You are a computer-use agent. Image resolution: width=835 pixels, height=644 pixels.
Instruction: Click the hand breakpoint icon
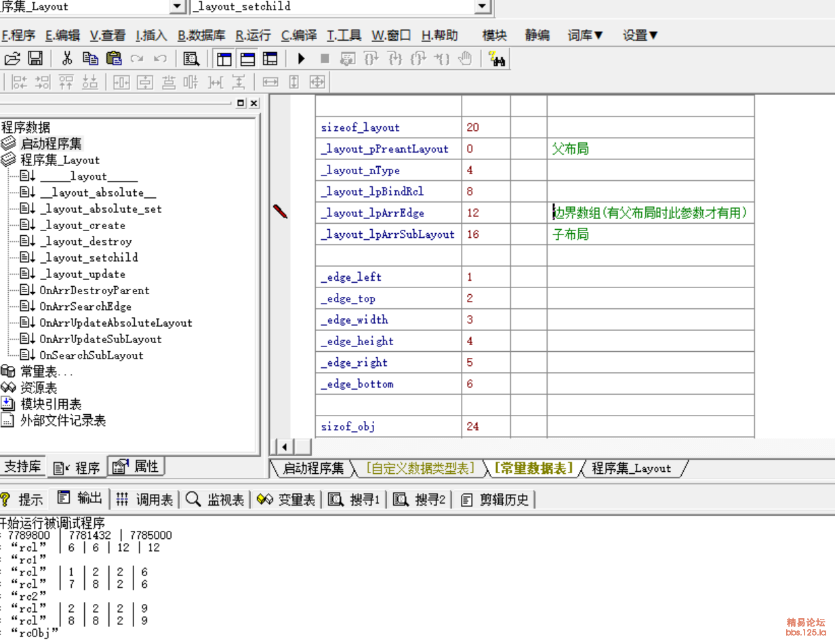coord(465,59)
